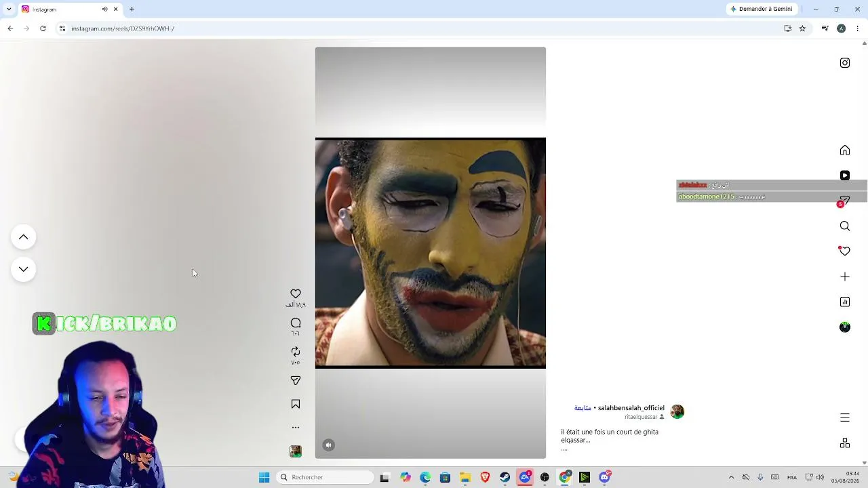Open Chrome media controls
The image size is (868, 488).
825,28
